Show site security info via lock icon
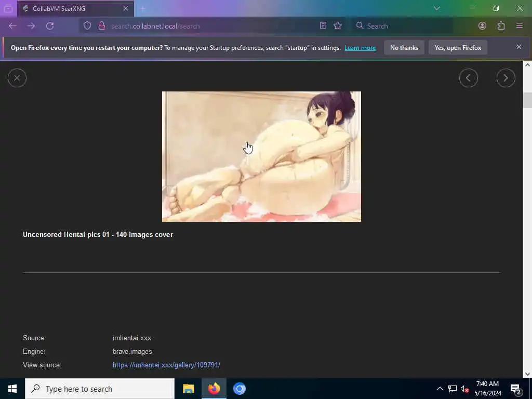 101,26
